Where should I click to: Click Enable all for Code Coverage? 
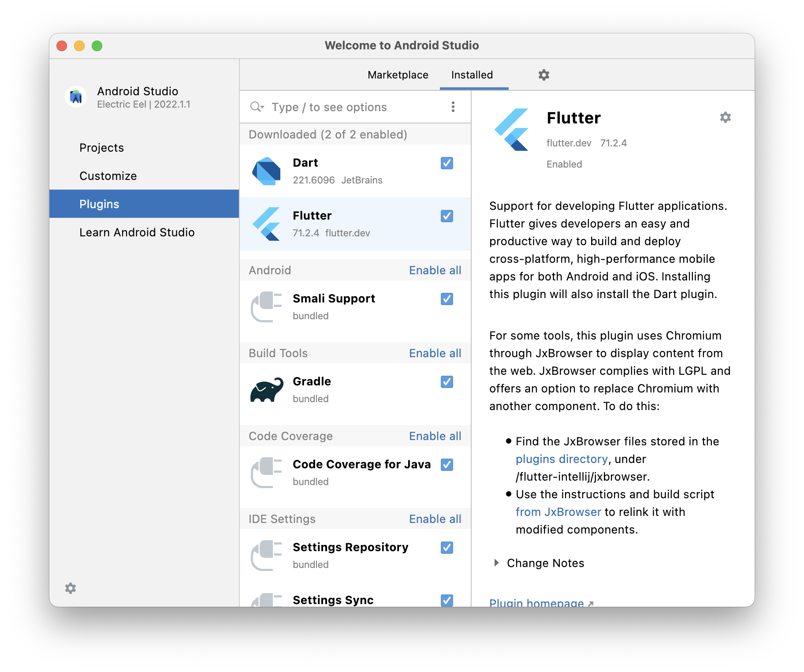(435, 436)
